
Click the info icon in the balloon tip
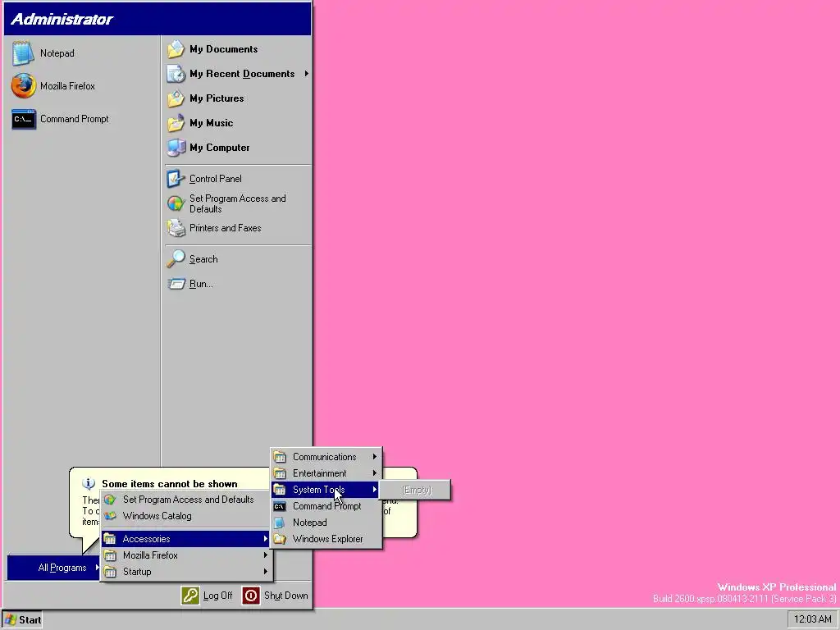(89, 483)
